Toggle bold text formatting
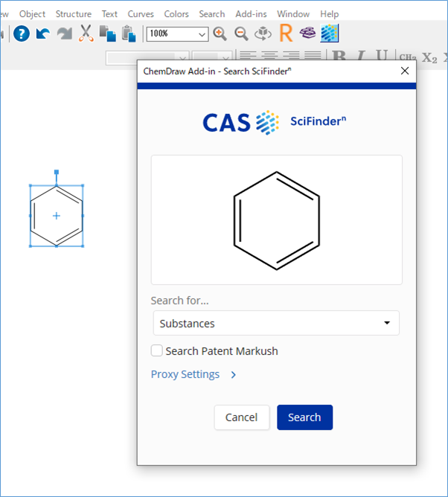Viewport: 448px width, 497px height. click(339, 56)
